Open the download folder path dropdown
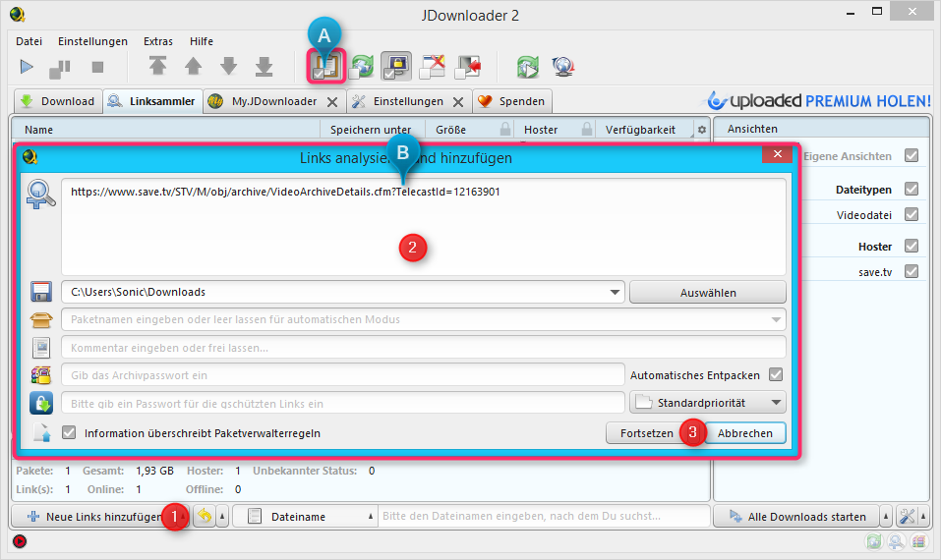 pos(616,292)
